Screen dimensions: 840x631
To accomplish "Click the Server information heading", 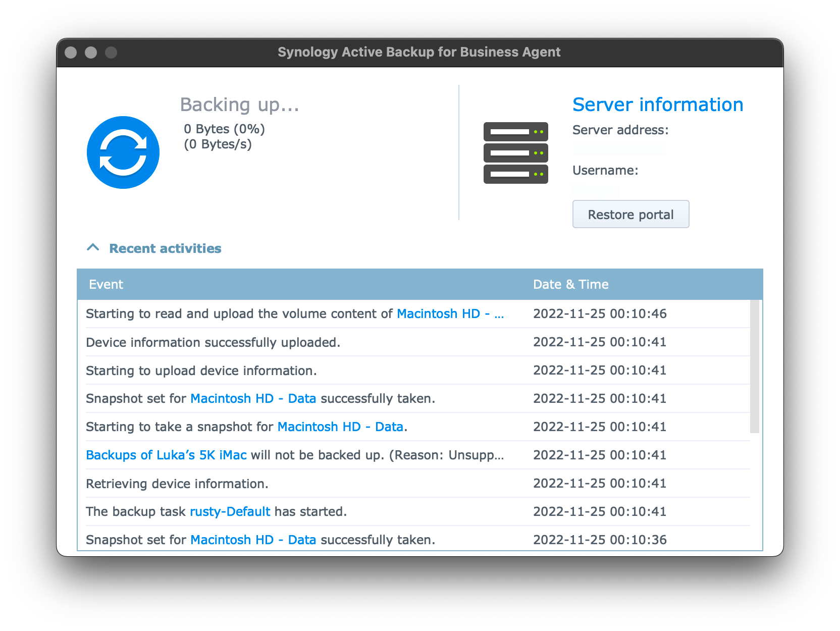I will [658, 104].
